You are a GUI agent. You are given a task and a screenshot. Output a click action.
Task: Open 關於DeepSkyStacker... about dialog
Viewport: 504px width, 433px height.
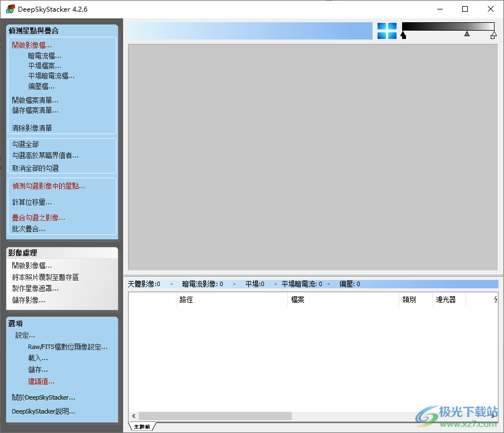point(43,397)
